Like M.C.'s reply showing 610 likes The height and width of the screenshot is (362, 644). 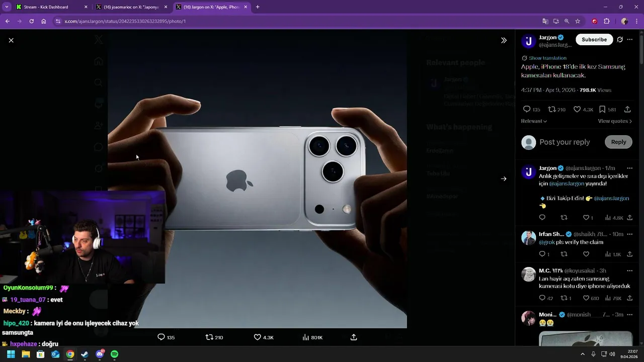coord(586,298)
